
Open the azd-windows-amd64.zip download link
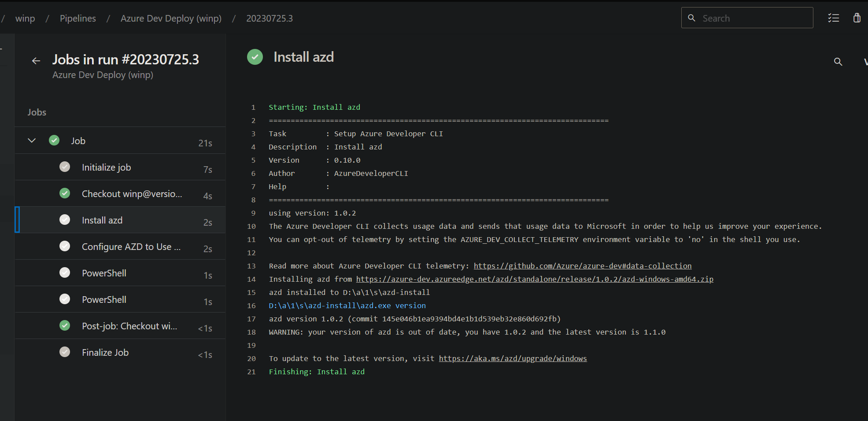click(x=535, y=279)
